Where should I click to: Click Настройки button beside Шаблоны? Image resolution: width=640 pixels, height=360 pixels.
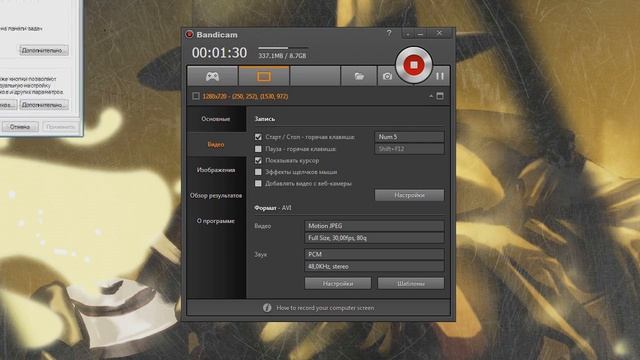pyautogui.click(x=338, y=283)
